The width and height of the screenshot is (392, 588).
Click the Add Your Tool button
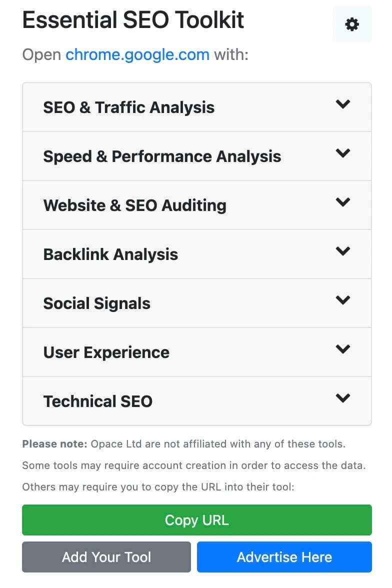pyautogui.click(x=106, y=557)
